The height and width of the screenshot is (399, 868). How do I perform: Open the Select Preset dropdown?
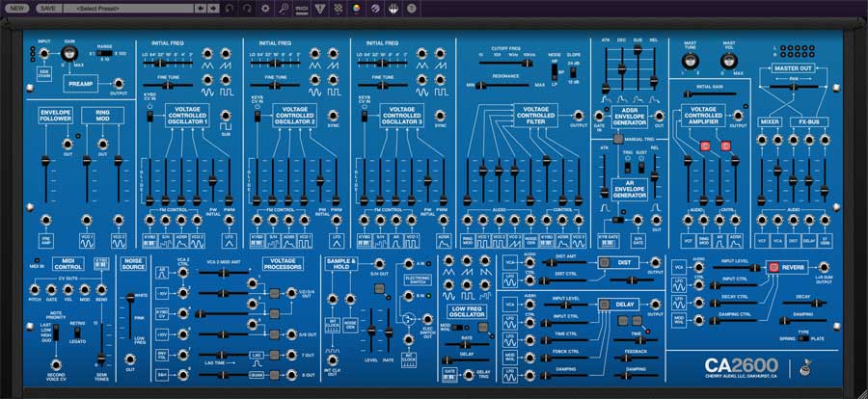tap(128, 9)
